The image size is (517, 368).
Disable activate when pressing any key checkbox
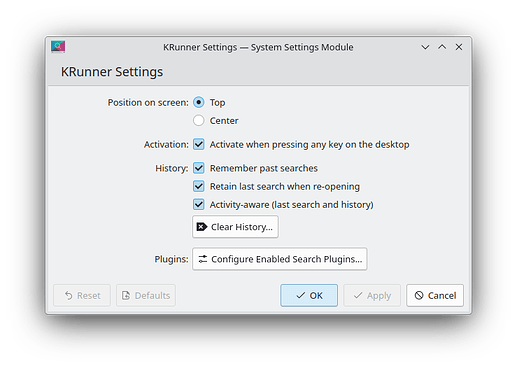pyautogui.click(x=199, y=144)
